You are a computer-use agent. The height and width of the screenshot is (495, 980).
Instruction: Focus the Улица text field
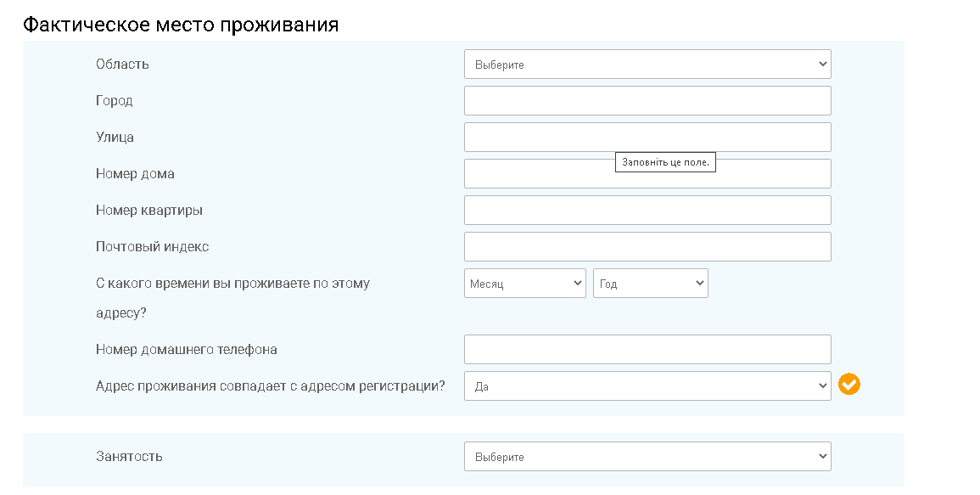pos(647,137)
